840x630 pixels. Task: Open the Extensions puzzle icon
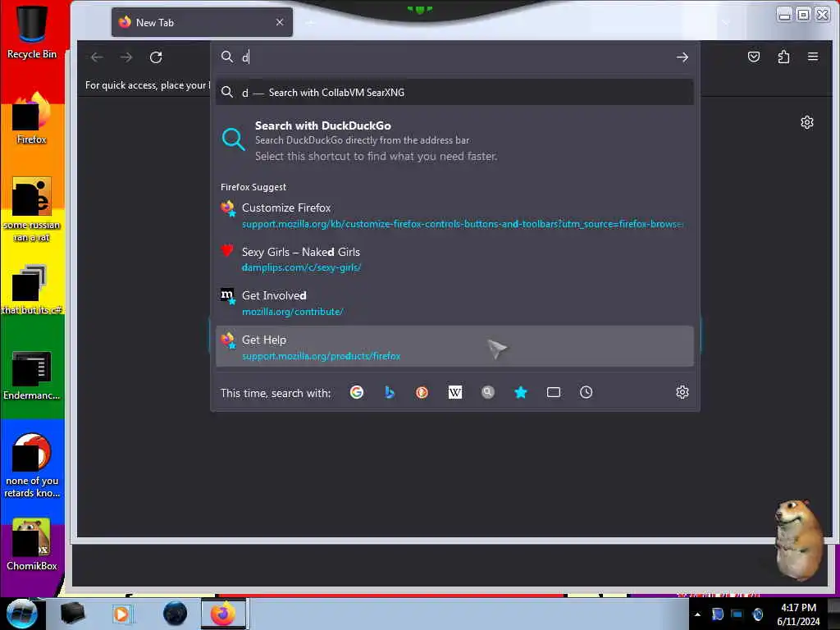pyautogui.click(x=783, y=57)
